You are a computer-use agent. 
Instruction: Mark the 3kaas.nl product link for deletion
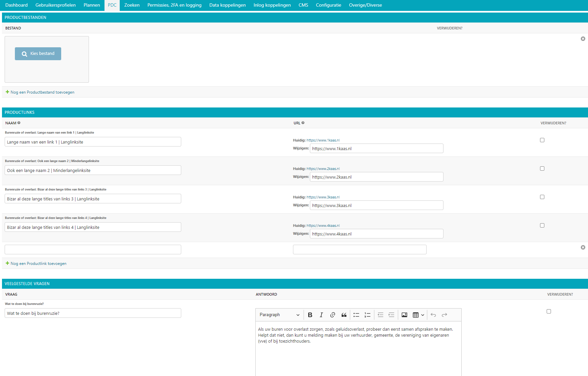click(542, 197)
